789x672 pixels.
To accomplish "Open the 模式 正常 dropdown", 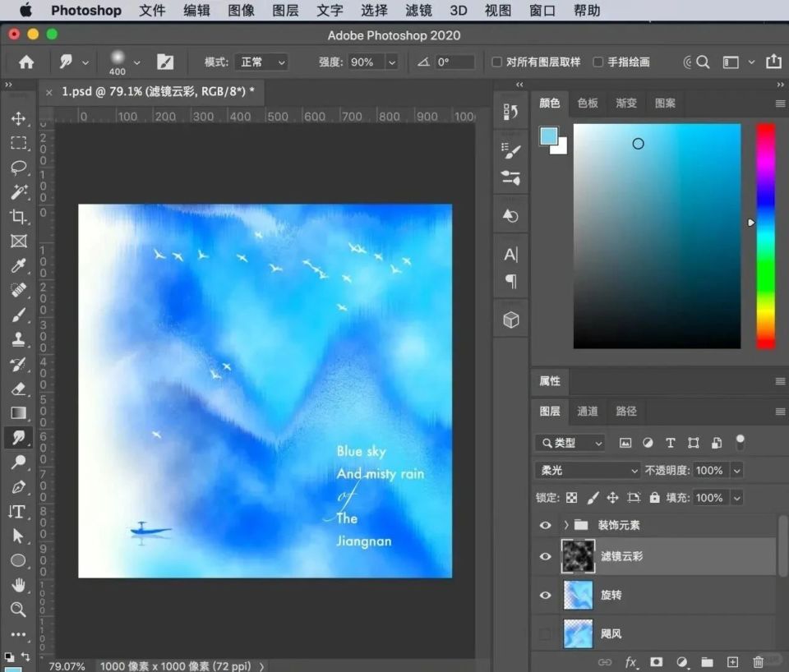I will pyautogui.click(x=261, y=62).
